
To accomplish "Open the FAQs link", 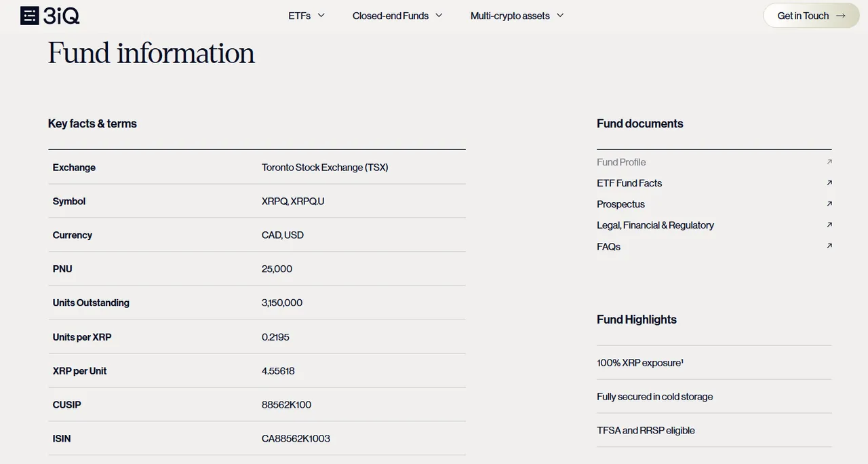I will [608, 247].
